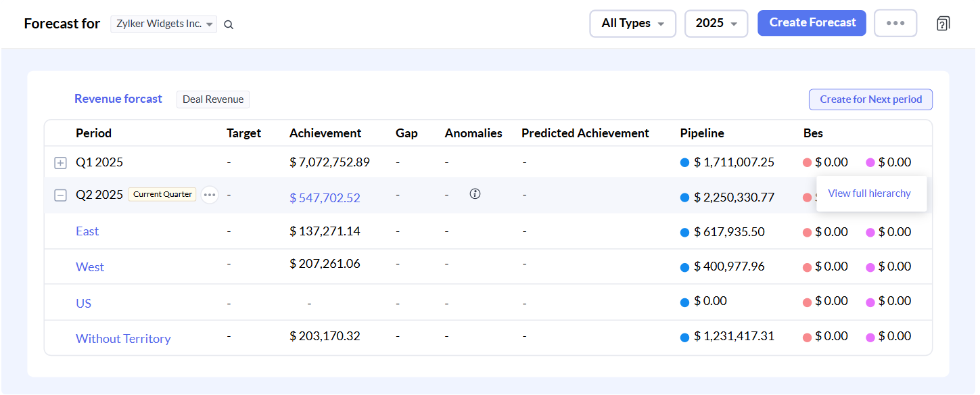Open the three-dot options next to Current Quarter

210,195
